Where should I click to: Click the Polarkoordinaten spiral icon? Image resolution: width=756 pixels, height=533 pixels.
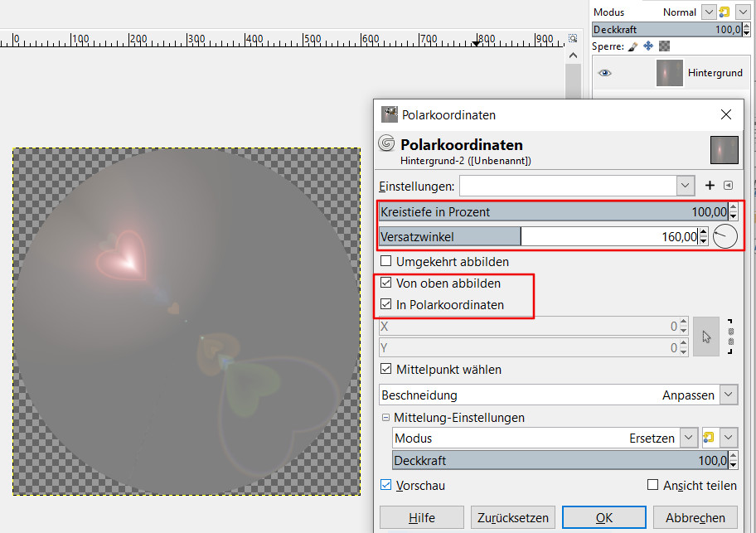point(386,143)
